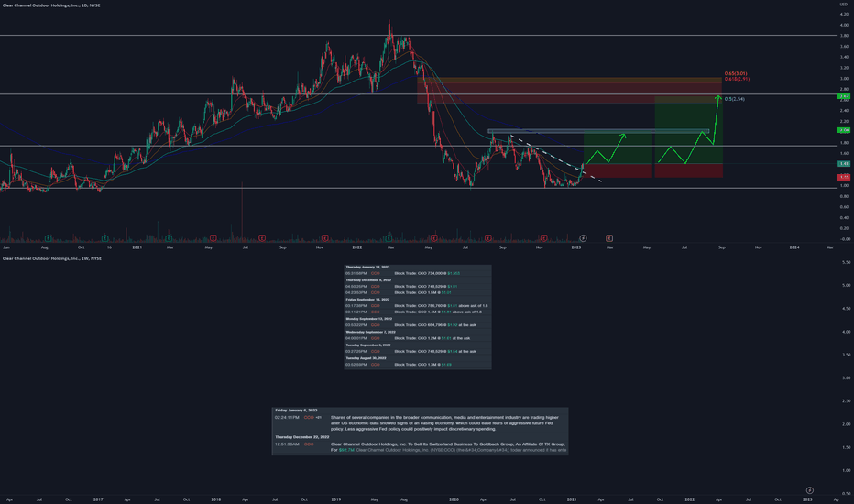
Task: Select the January 13 block trade at $1.355
Action: coord(418,273)
